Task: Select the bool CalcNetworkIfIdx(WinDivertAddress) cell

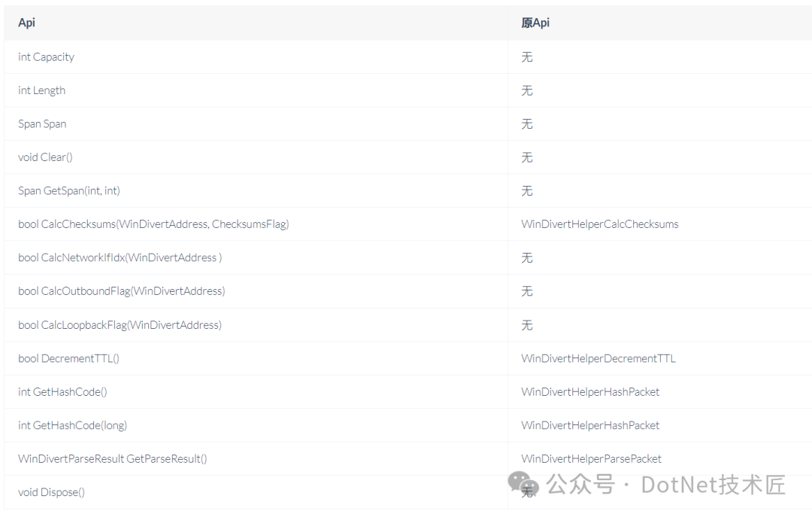Action: [120, 258]
